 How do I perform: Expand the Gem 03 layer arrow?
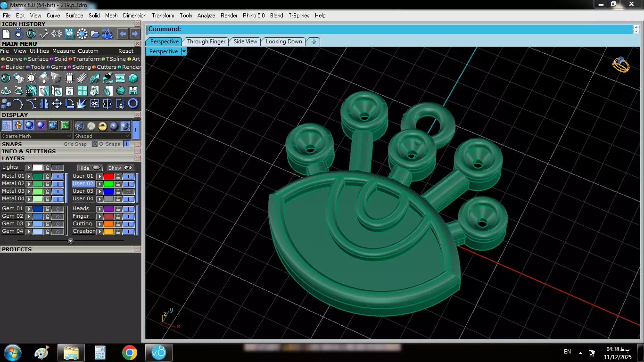click(x=29, y=224)
